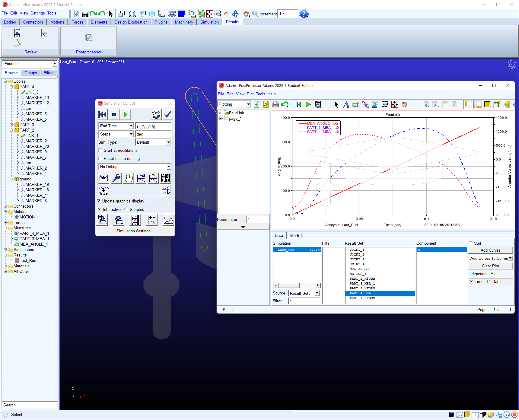Open the Simulation ribbon tab
This screenshot has width=519, height=420.
[x=209, y=22]
